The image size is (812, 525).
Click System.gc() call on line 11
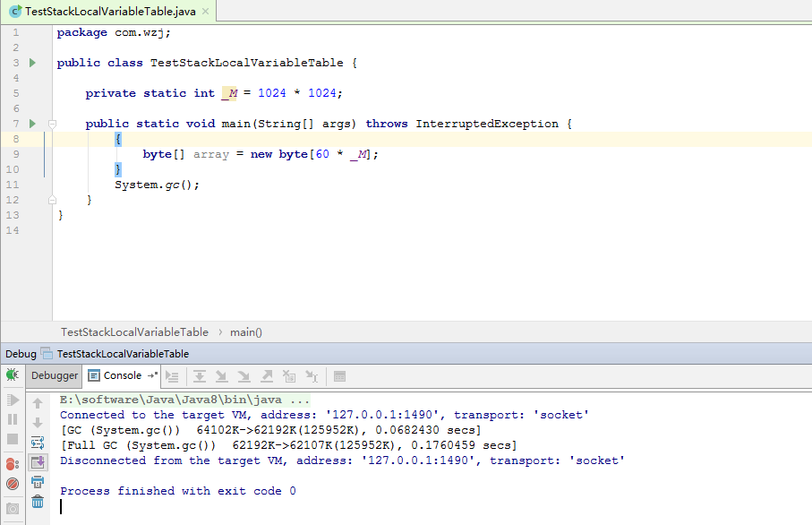point(157,185)
